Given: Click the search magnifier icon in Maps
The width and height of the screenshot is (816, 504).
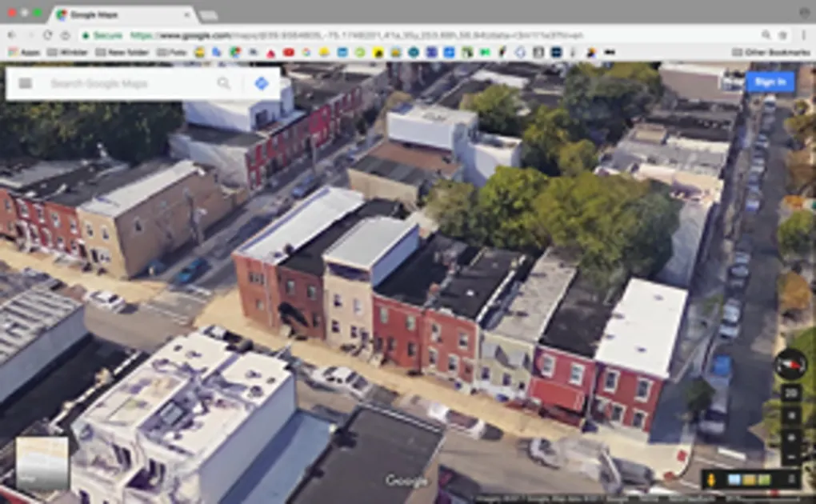Looking at the screenshot, I should point(224,83).
